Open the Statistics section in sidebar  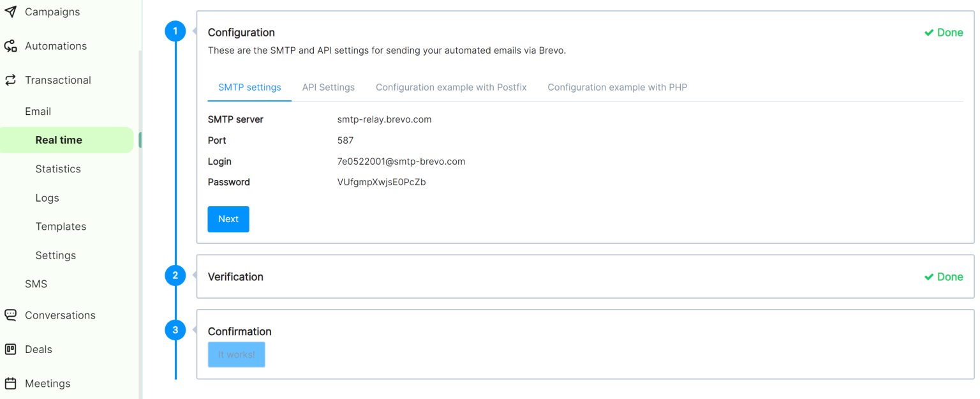[x=58, y=169]
